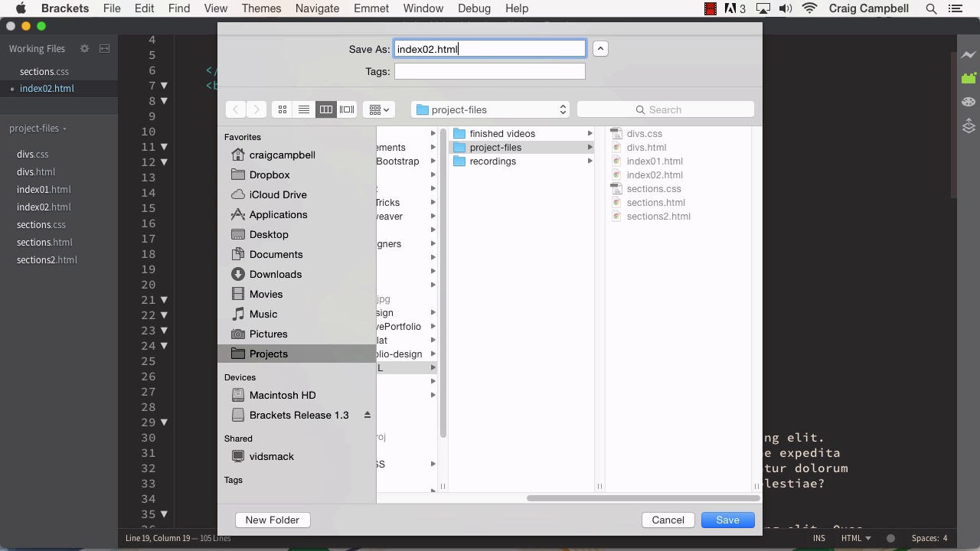Open the Emmet menu
The width and height of the screenshot is (980, 551).
(x=371, y=8)
